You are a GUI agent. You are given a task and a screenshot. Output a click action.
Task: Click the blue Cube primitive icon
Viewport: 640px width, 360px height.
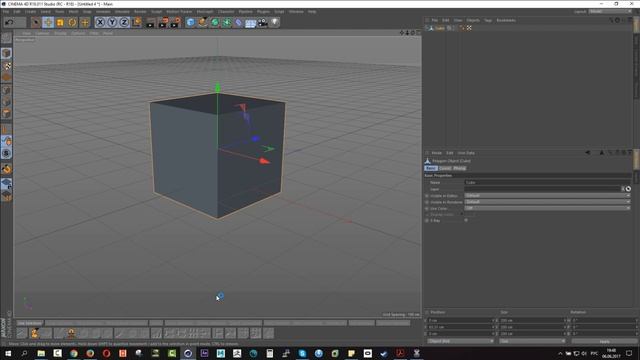pyautogui.click(x=190, y=22)
